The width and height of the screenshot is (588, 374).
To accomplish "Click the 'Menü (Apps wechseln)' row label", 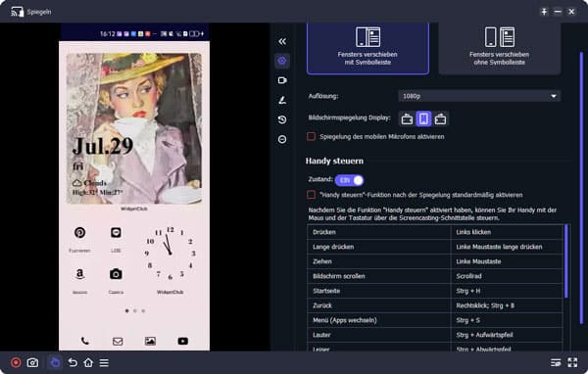I will [345, 320].
